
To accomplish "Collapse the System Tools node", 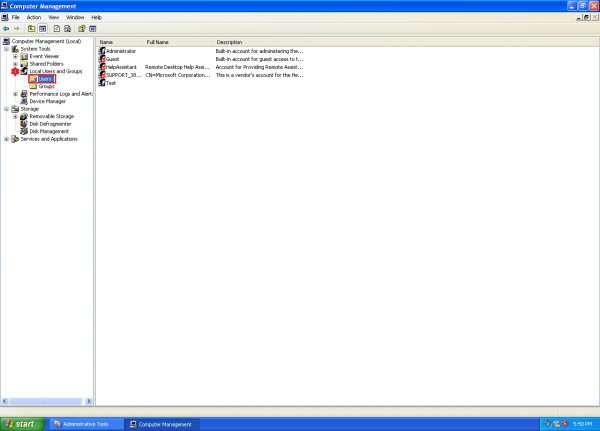I will (x=7, y=49).
